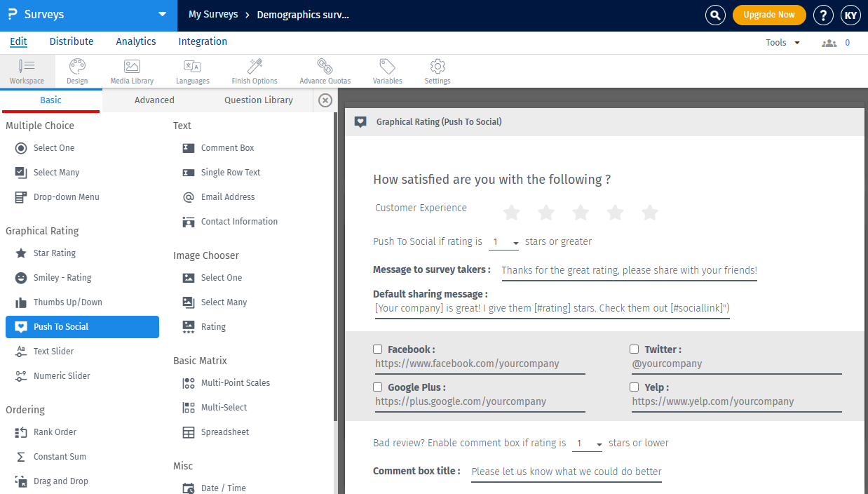This screenshot has height=494, width=868.
Task: Enable the Facebook checkbox
Action: pyautogui.click(x=378, y=349)
